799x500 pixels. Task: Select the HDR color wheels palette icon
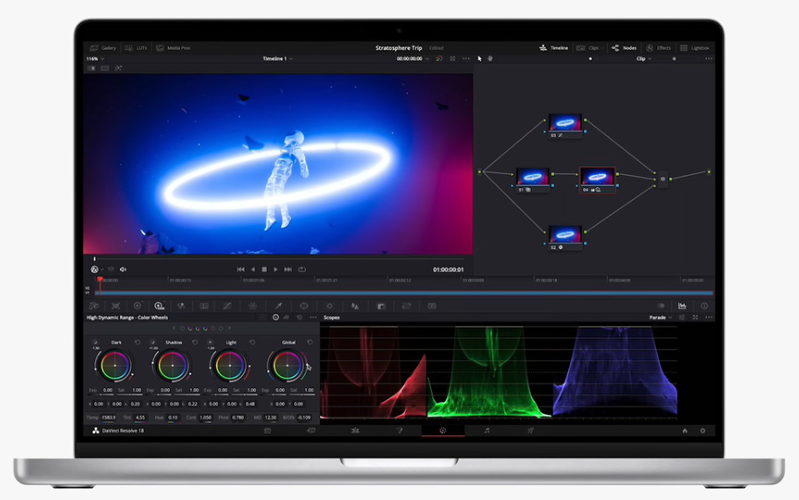pos(159,306)
